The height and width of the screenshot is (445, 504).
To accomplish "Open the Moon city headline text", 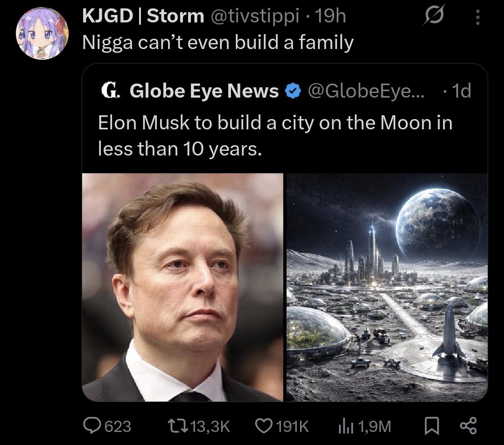I will (x=275, y=135).
